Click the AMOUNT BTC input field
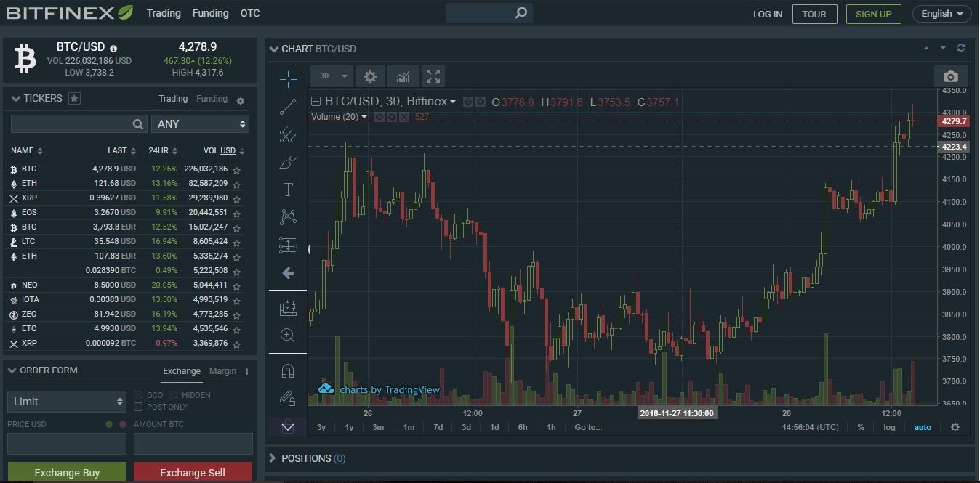This screenshot has width=980, height=483. [193, 443]
